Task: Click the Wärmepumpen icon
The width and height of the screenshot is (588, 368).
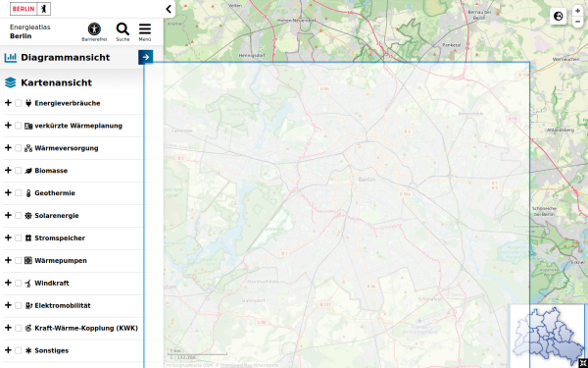Action: coord(28,261)
